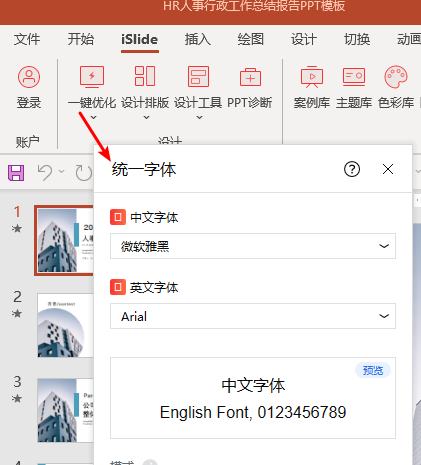Click the star icon under slide 1
Screen dimensions: 421x465
pyautogui.click(x=17, y=228)
